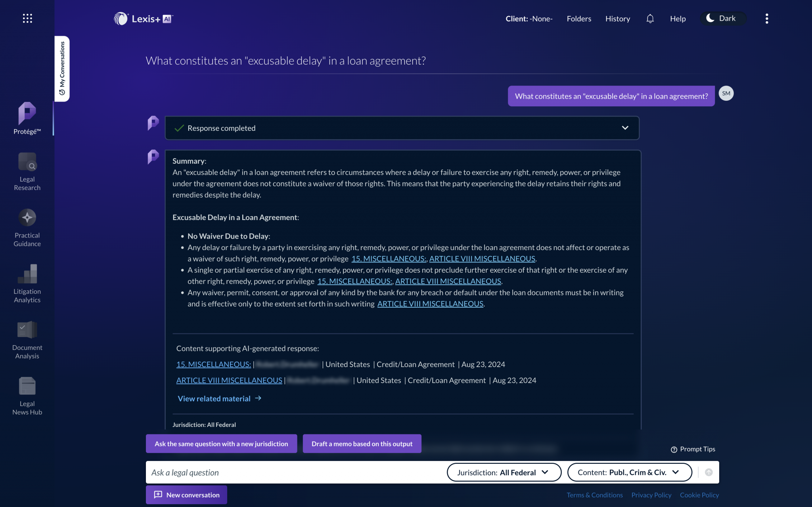Collapse the Response completed panel
Image resolution: width=812 pixels, height=507 pixels.
pyautogui.click(x=625, y=128)
